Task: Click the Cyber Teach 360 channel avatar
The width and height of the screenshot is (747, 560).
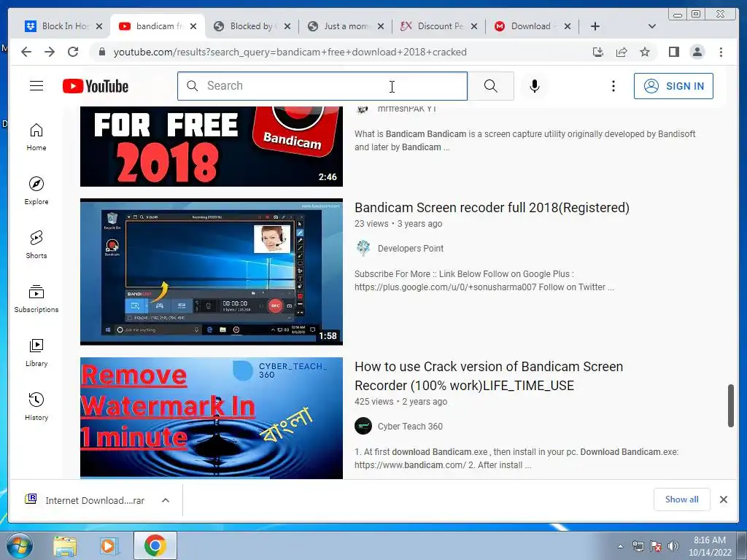Action: 363,426
